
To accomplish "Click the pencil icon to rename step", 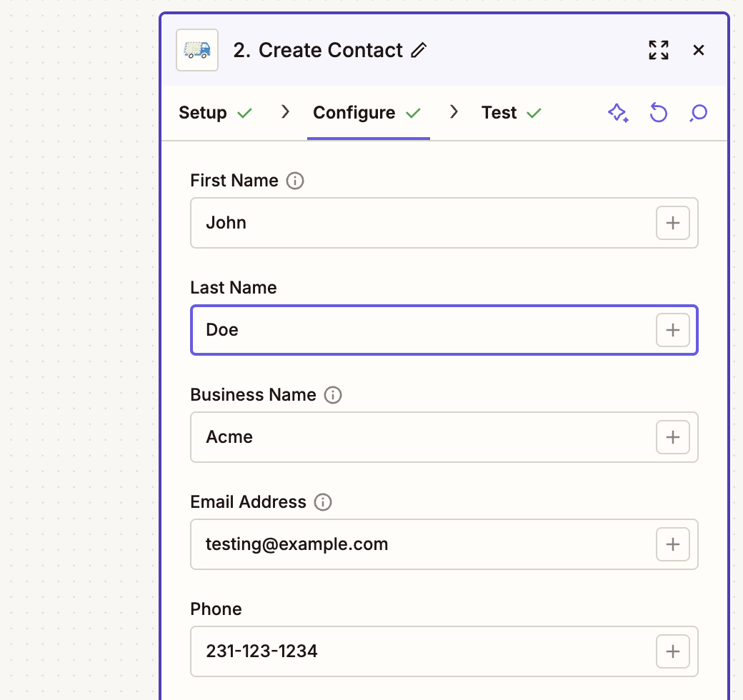I will click(x=419, y=50).
